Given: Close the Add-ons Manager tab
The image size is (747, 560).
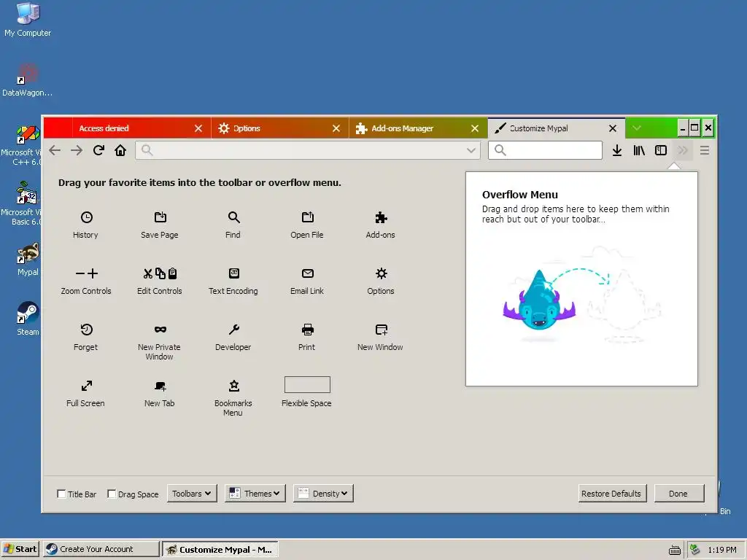Looking at the screenshot, I should pyautogui.click(x=475, y=128).
